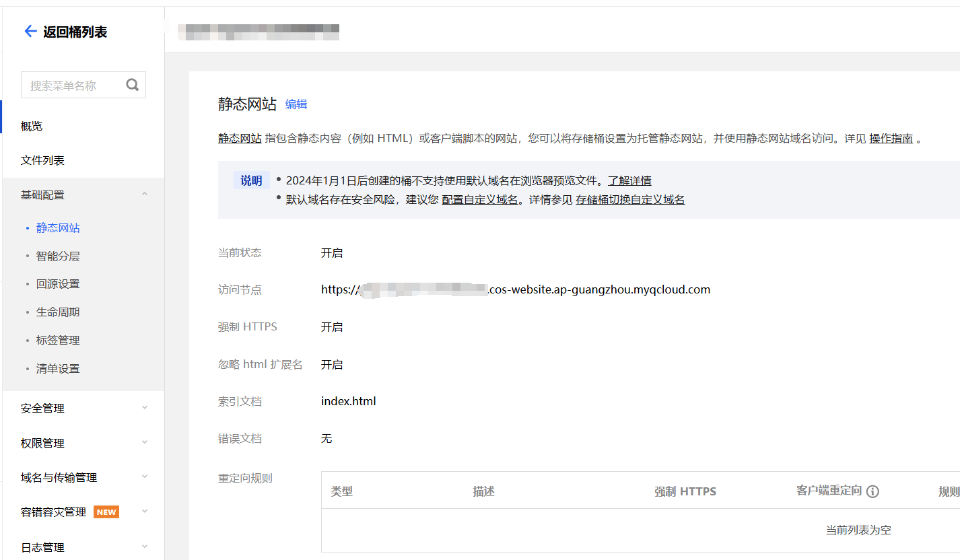Expand the 安全管理 menu
Viewport: 960px width, 560px height.
[144, 408]
